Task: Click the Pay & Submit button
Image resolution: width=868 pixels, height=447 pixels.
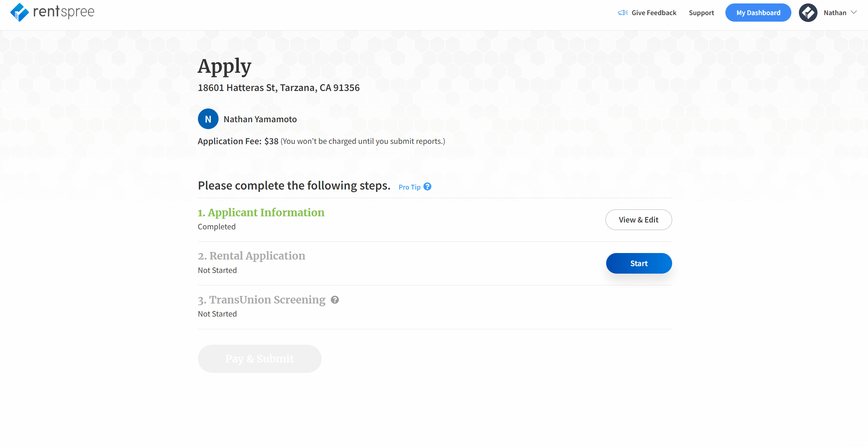Action: coord(259,358)
